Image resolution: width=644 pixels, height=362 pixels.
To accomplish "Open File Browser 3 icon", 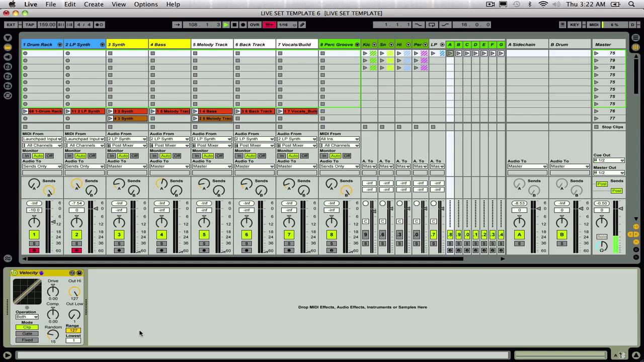I will click(8, 85).
